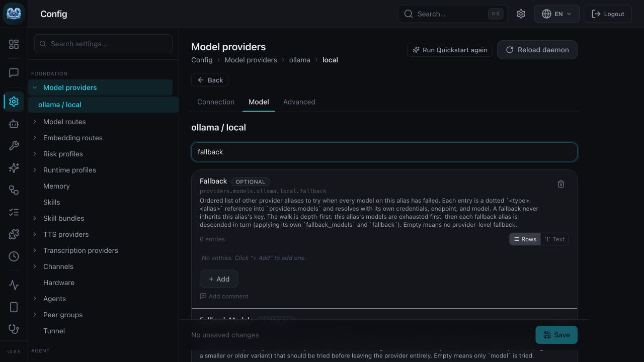Click the Add comment link
This screenshot has width=644, height=362.
[224, 296]
